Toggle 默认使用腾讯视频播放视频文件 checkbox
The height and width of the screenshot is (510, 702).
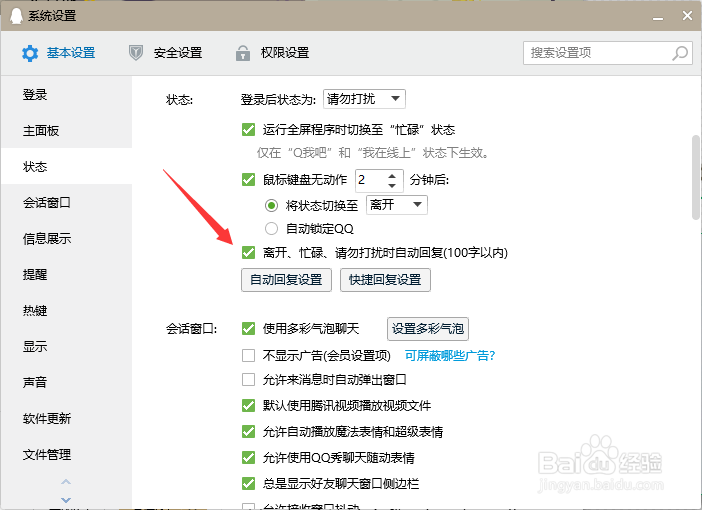[248, 405]
